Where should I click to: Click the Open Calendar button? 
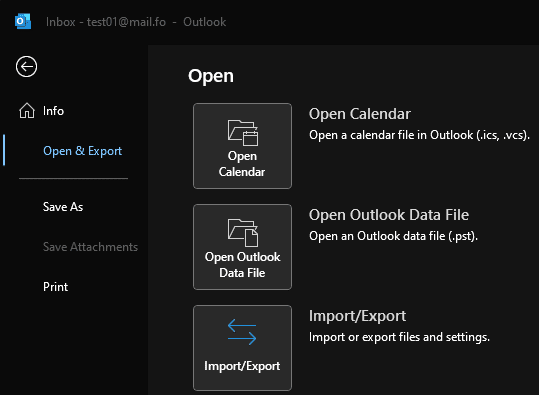click(x=242, y=146)
